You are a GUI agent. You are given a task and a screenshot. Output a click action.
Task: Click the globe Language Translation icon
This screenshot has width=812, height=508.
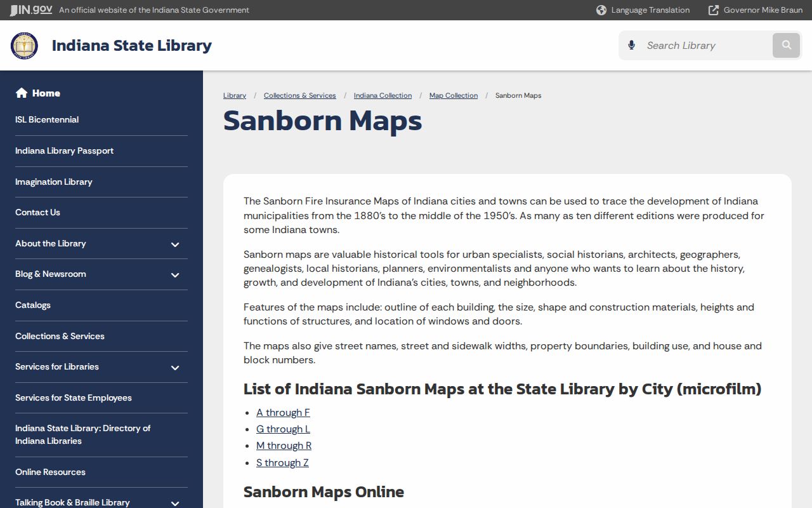pos(601,10)
